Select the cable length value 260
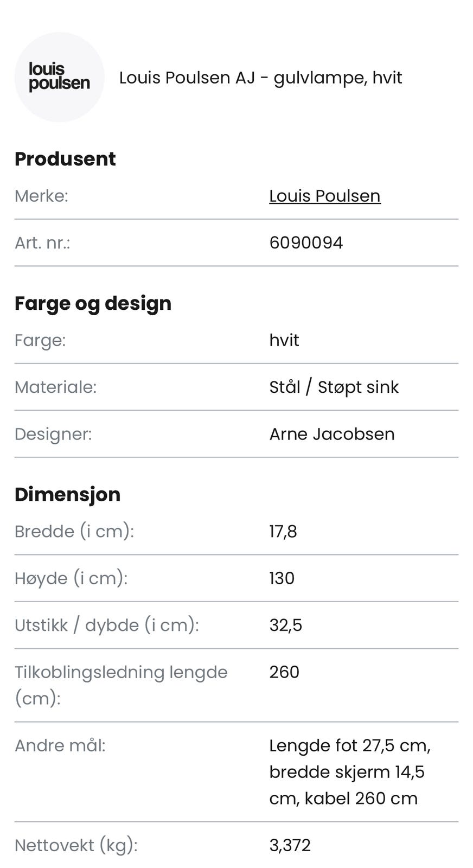Screen dimensions: 473x868 click(284, 672)
